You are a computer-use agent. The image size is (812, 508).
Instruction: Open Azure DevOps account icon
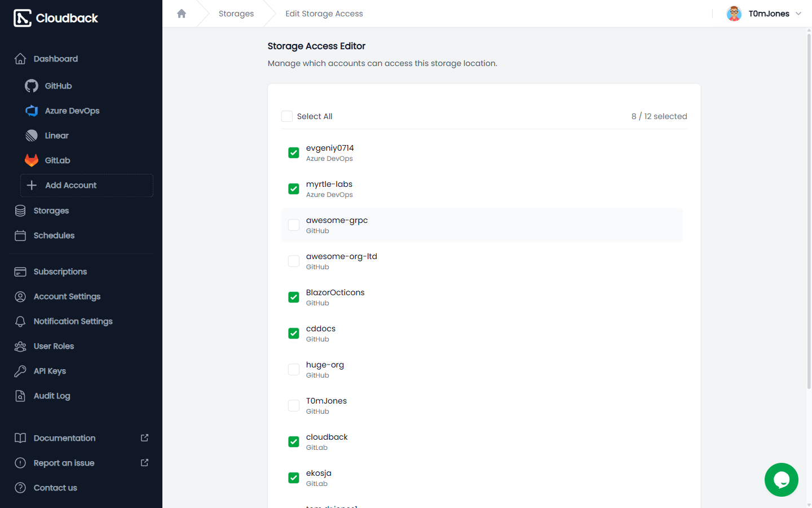tap(32, 111)
